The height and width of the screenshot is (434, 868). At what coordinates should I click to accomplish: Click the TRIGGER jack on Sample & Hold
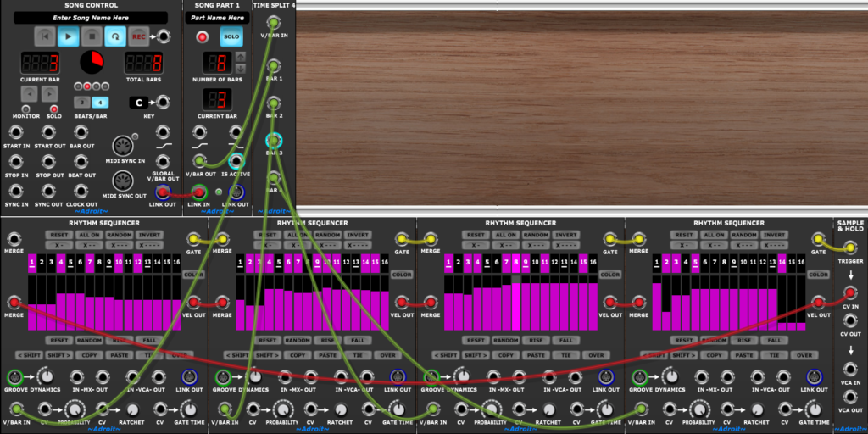pyautogui.click(x=849, y=248)
